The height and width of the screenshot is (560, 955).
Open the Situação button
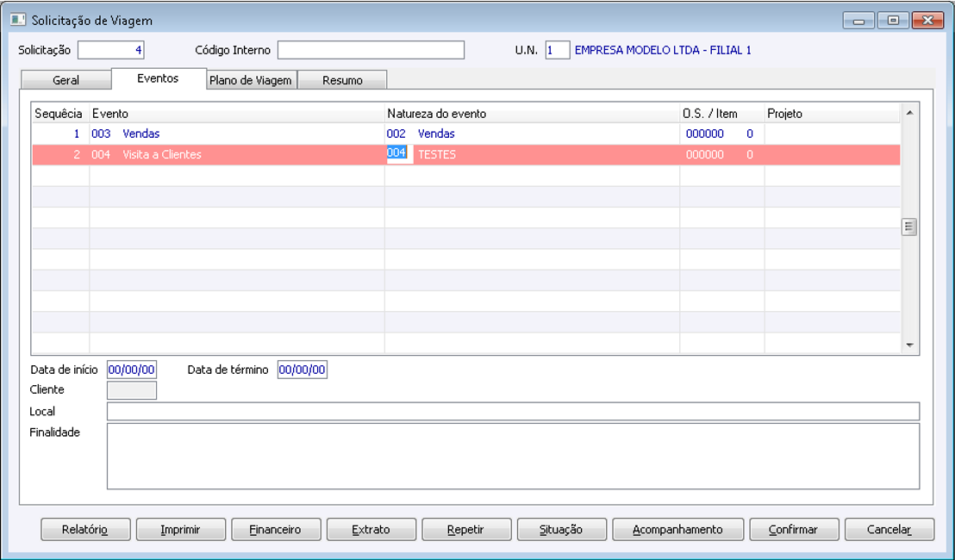point(561,530)
